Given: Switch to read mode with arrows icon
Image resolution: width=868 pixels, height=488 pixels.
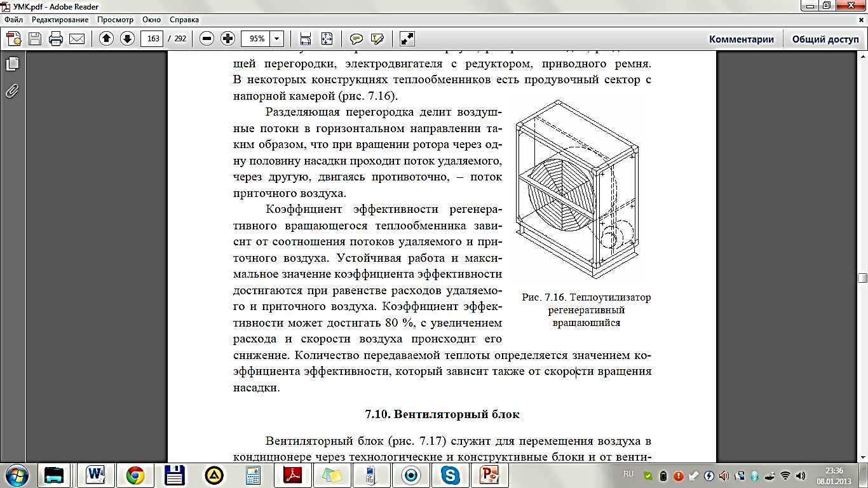Looking at the screenshot, I should coord(407,39).
